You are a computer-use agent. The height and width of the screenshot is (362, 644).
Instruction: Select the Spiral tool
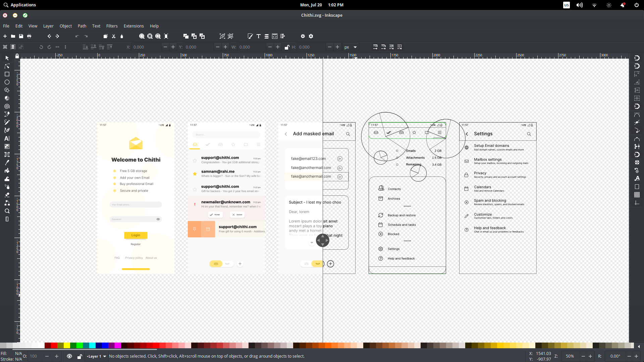pyautogui.click(x=7, y=106)
